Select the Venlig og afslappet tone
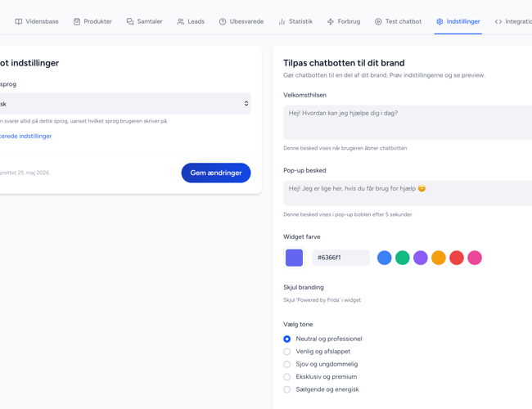The width and height of the screenshot is (532, 409). click(x=287, y=352)
